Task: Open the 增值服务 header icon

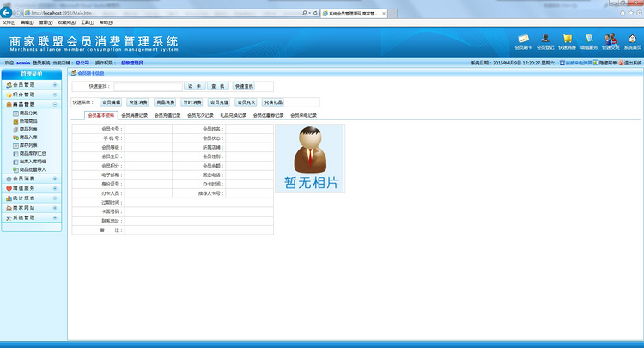Action: (589, 40)
